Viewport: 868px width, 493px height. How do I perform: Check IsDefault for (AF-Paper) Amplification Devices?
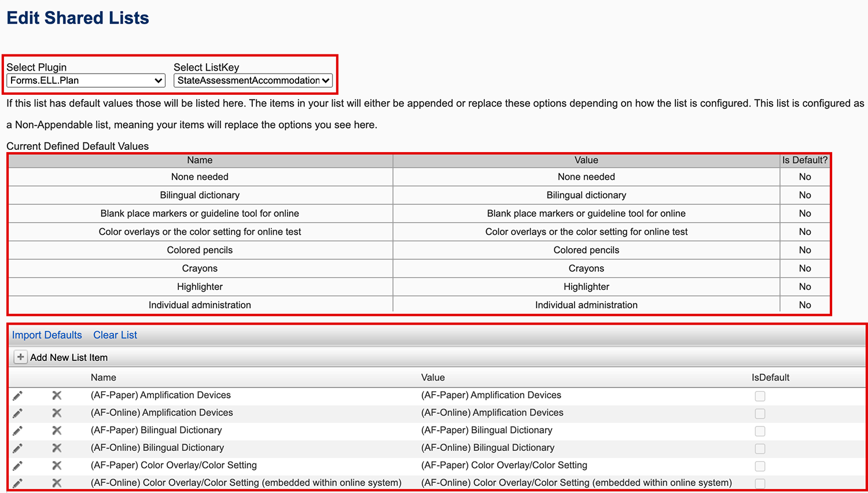point(760,396)
